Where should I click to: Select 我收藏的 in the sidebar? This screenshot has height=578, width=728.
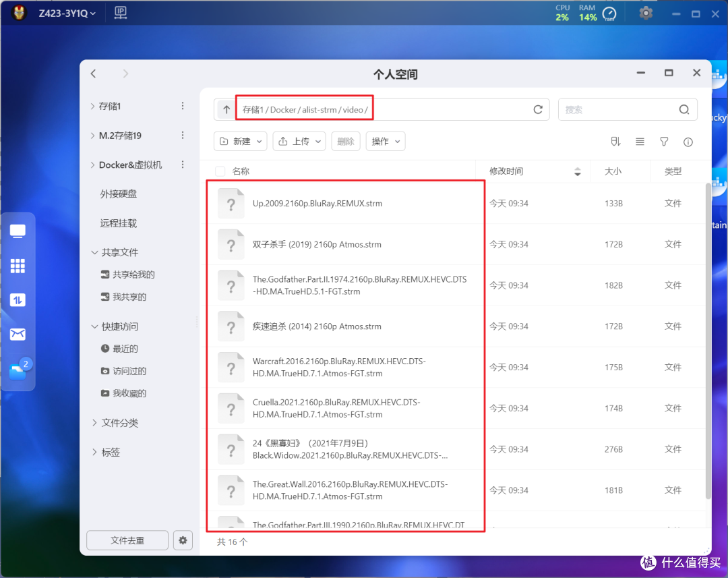(x=125, y=393)
